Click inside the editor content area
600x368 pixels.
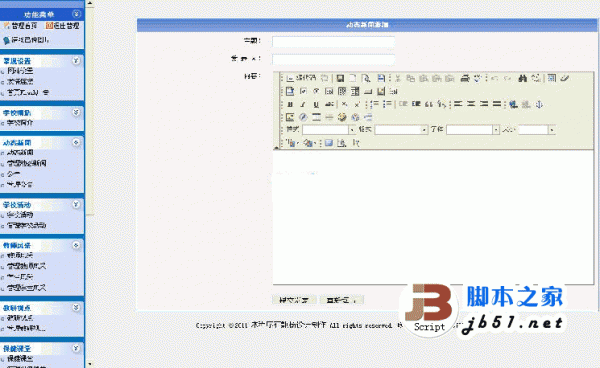(x=433, y=217)
